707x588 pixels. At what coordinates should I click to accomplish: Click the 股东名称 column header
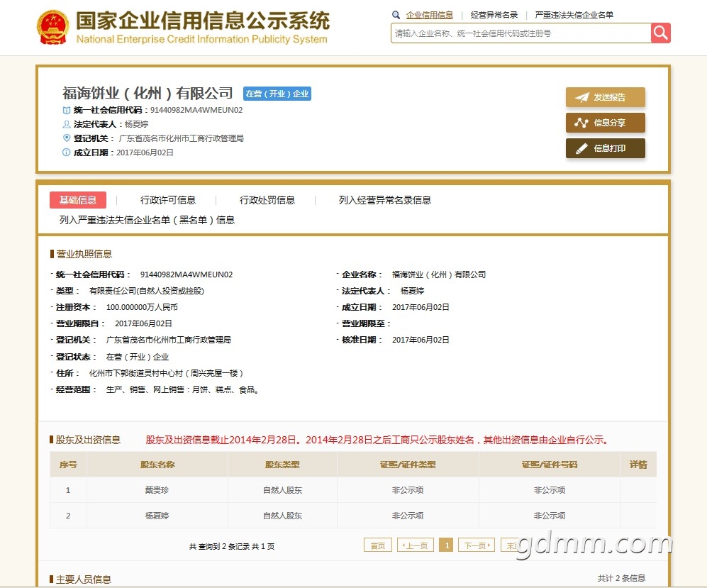[157, 465]
